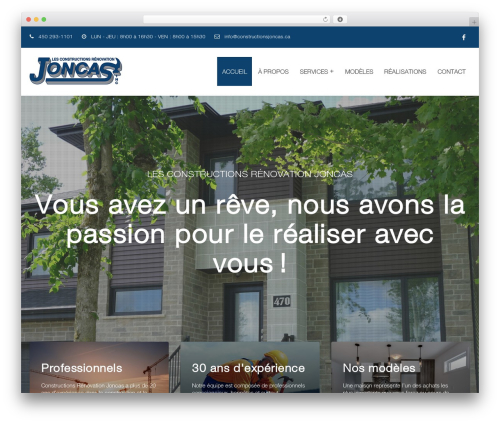
Task: Open the MODÈLES menu item
Action: (359, 71)
